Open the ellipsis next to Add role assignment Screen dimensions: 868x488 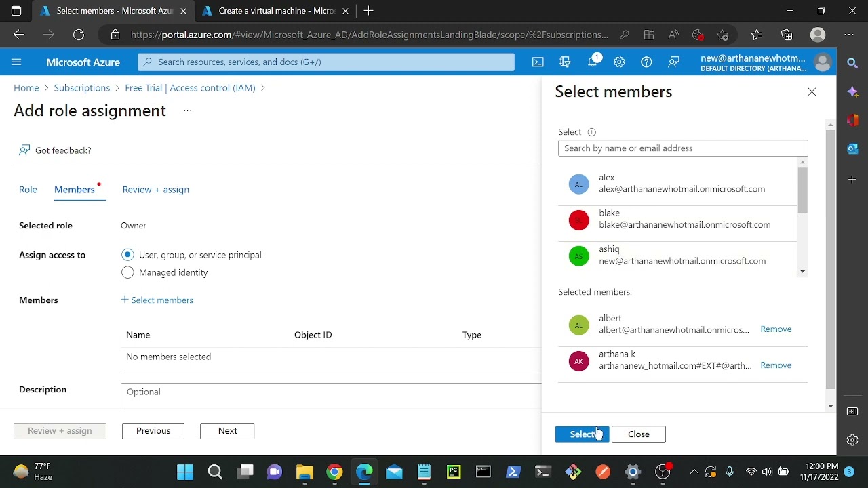(188, 111)
